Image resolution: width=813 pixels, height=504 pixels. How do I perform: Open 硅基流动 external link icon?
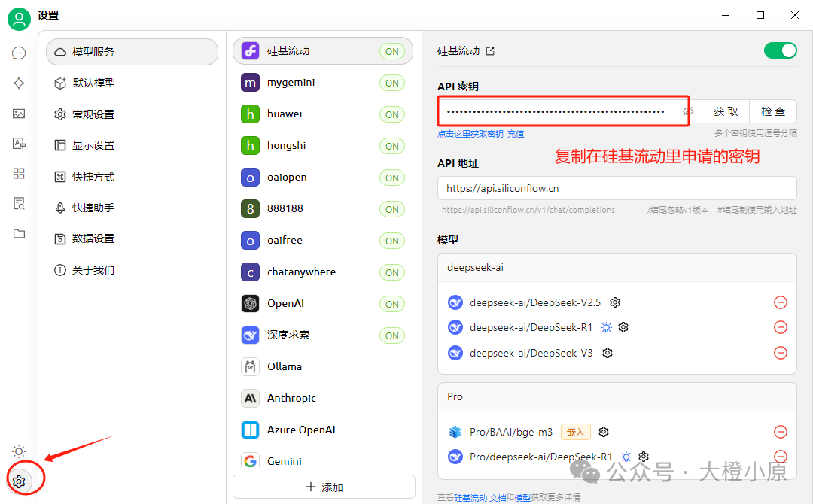point(490,50)
